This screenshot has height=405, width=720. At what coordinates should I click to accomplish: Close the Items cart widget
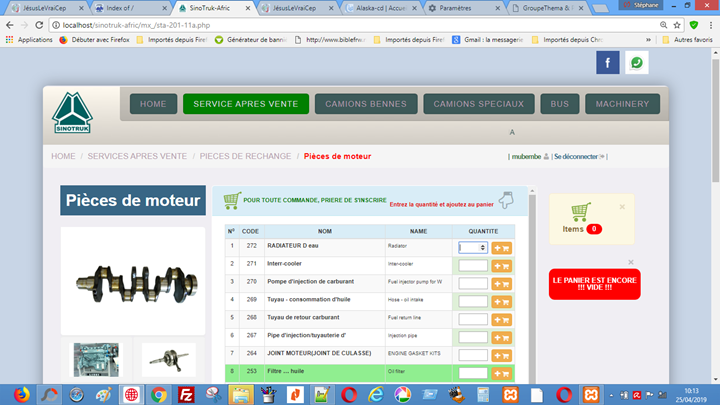coord(622,207)
